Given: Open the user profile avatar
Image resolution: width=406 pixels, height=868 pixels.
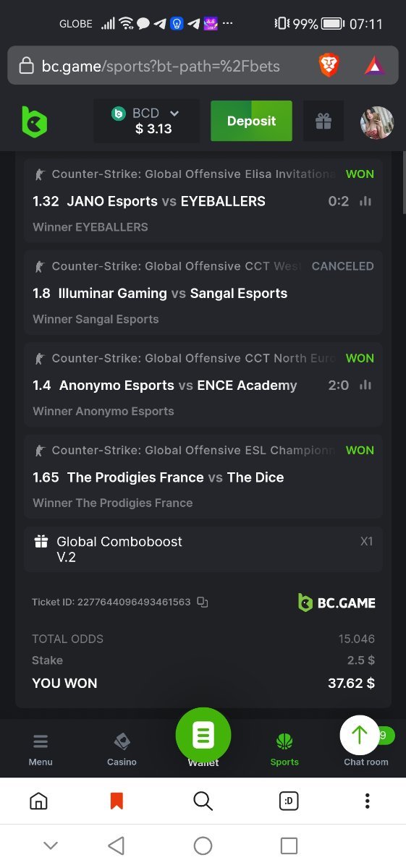Looking at the screenshot, I should [377, 122].
